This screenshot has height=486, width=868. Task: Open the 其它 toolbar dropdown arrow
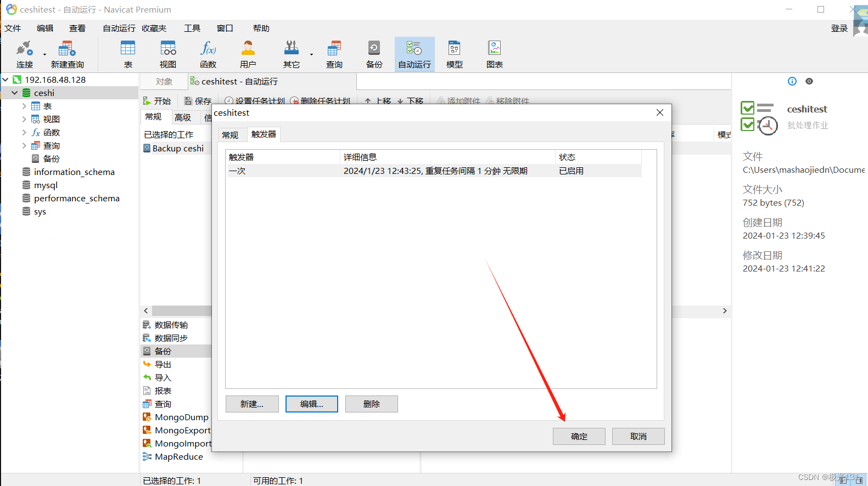311,54
